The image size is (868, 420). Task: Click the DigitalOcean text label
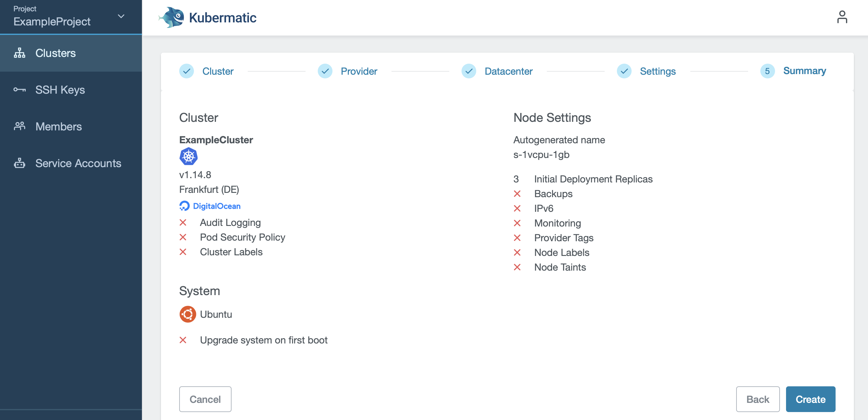[x=217, y=206]
